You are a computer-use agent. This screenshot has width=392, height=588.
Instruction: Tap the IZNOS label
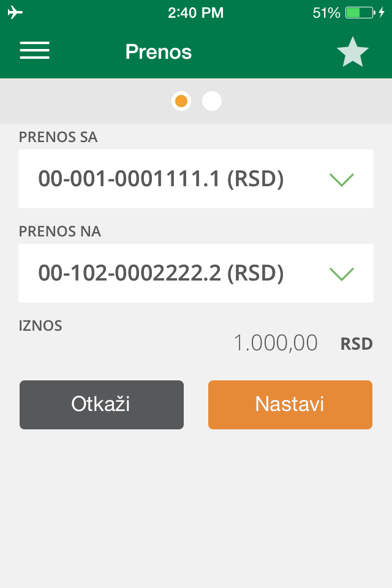pyautogui.click(x=40, y=326)
